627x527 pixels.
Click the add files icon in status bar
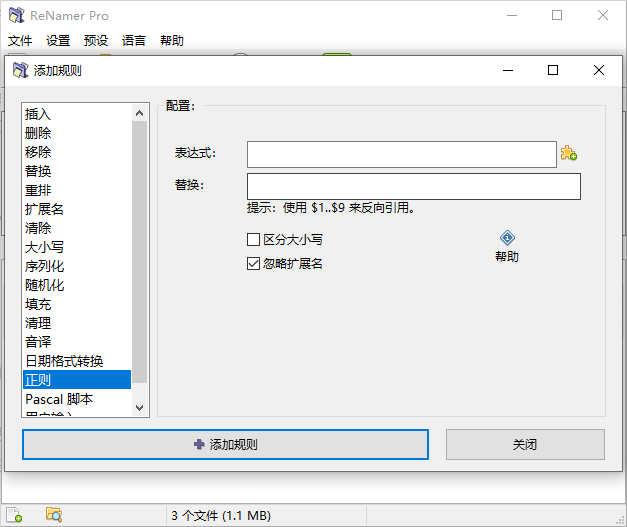(14, 515)
